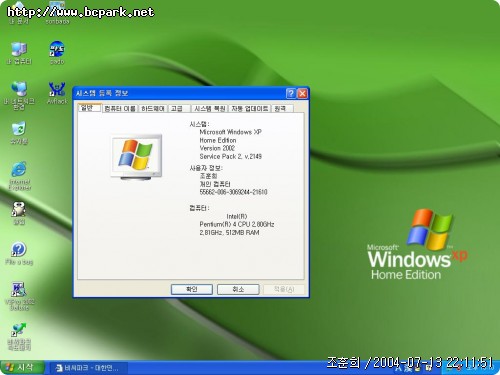
Task: Click the Service Pack 2, v.2149 text
Action: pyautogui.click(x=231, y=156)
